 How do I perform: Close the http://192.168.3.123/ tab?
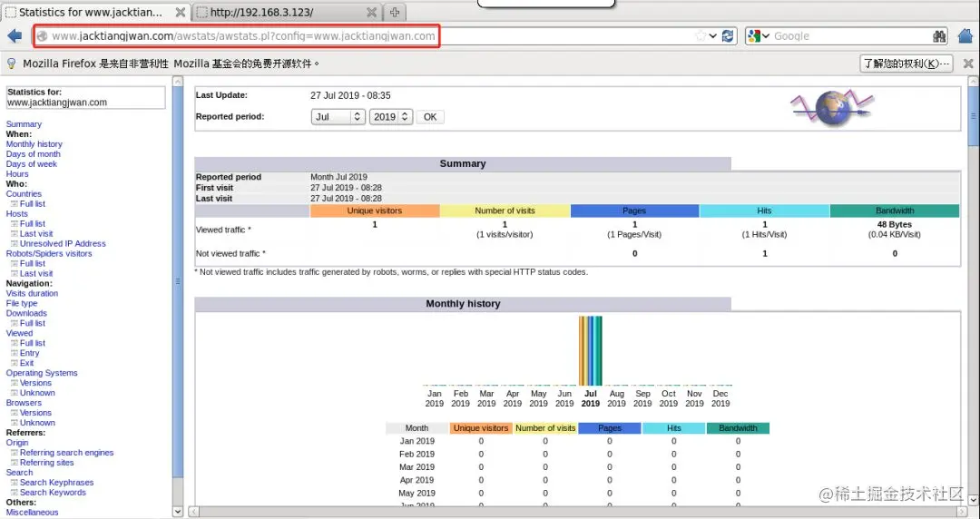pos(371,12)
